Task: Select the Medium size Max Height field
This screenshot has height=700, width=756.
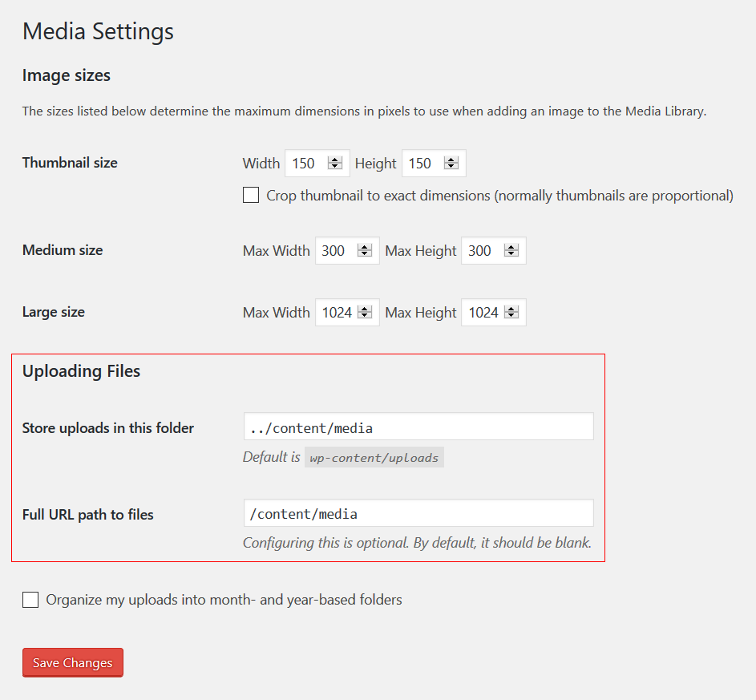Action: pos(483,251)
